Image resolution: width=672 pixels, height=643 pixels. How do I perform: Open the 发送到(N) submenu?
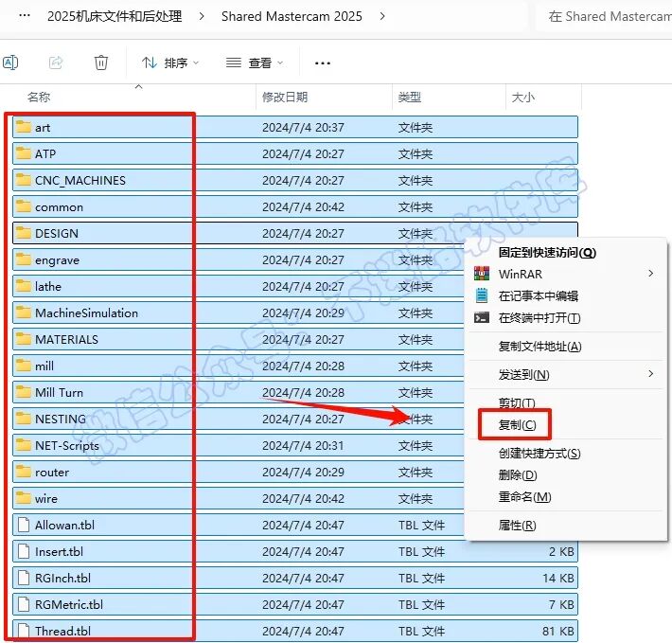point(566,375)
